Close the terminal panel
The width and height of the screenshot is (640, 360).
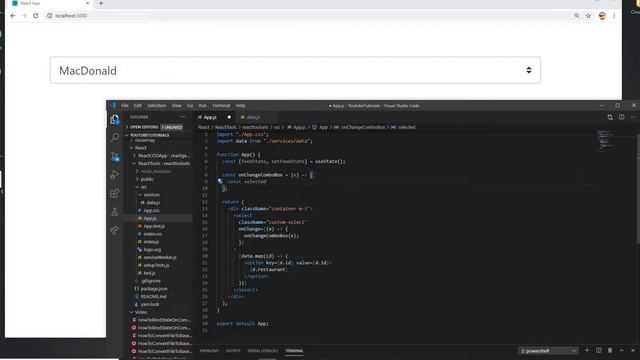633,350
